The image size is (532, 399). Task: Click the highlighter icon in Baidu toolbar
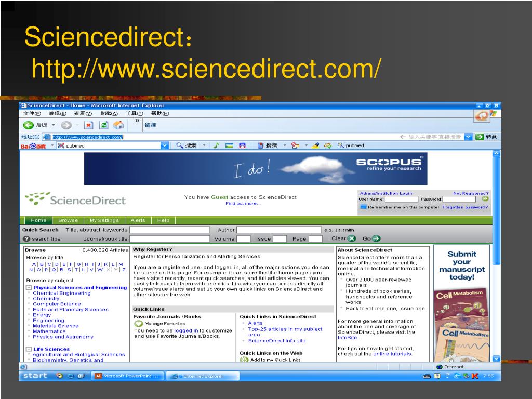click(x=315, y=145)
